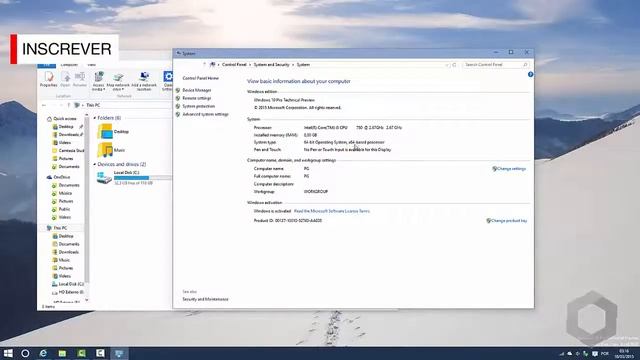
Task: Select HD Externo drive in navigation tree
Action: 68,292
